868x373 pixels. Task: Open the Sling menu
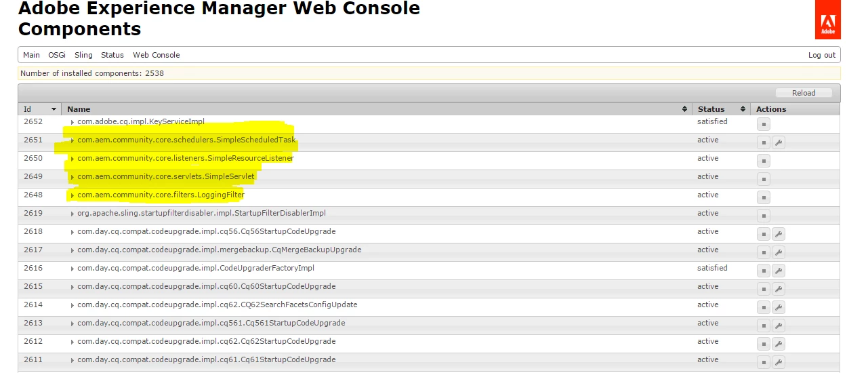(83, 55)
